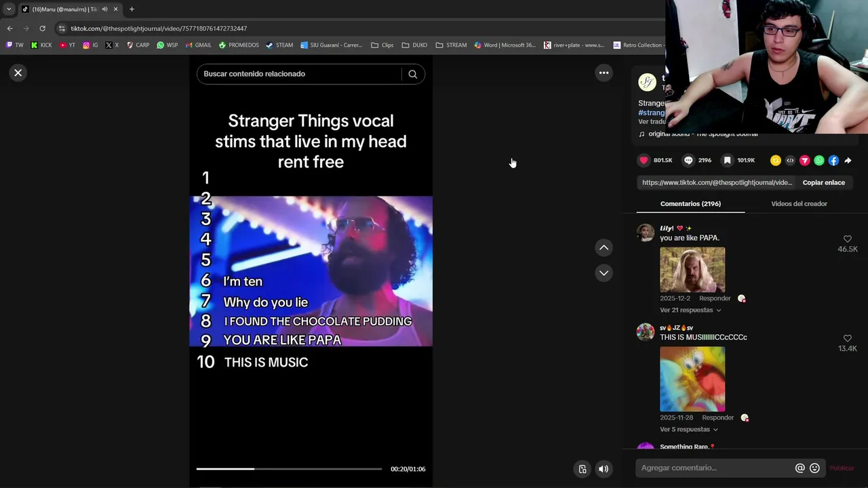Open the creator's profile avatar

pos(648,82)
